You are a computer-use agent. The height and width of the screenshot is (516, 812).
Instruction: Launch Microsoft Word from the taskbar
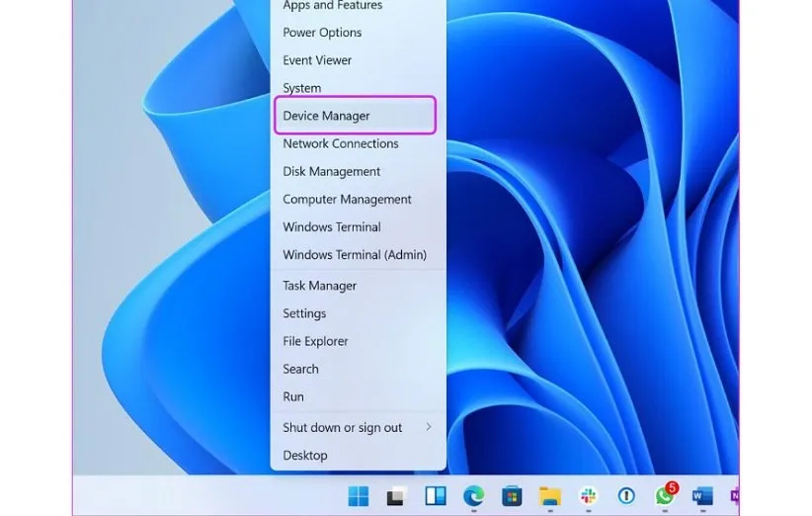(x=702, y=496)
